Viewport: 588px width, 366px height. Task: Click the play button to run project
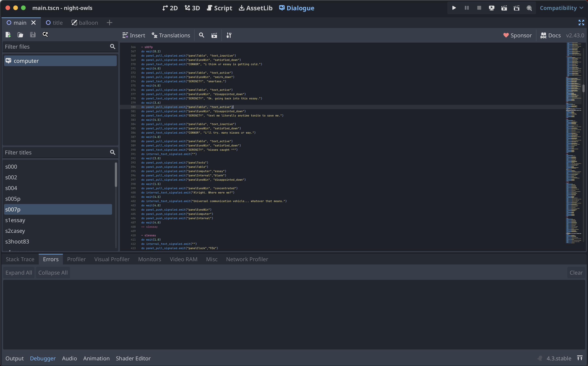pyautogui.click(x=454, y=8)
